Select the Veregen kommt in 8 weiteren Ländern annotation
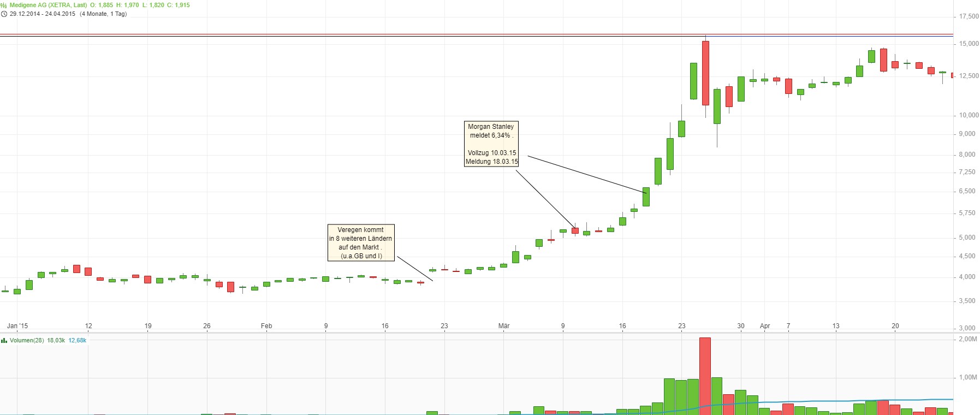This screenshot has width=980, height=415. [x=361, y=242]
